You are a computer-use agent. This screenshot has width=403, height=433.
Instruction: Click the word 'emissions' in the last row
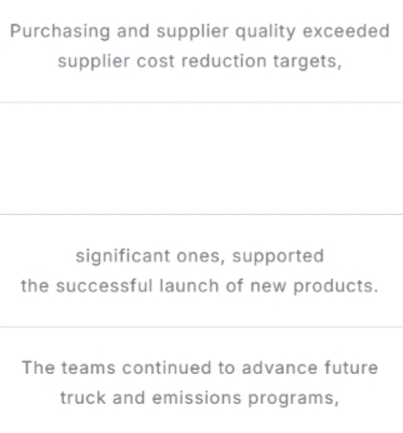tap(197, 398)
